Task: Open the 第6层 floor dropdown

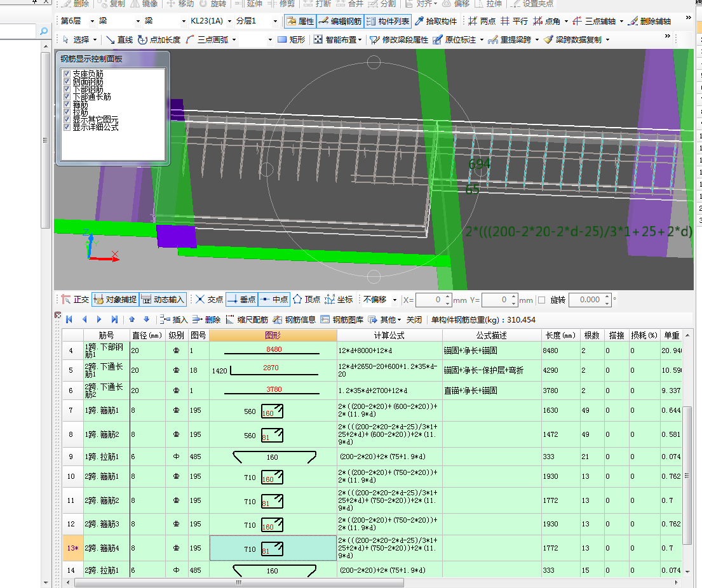Action: (x=92, y=21)
